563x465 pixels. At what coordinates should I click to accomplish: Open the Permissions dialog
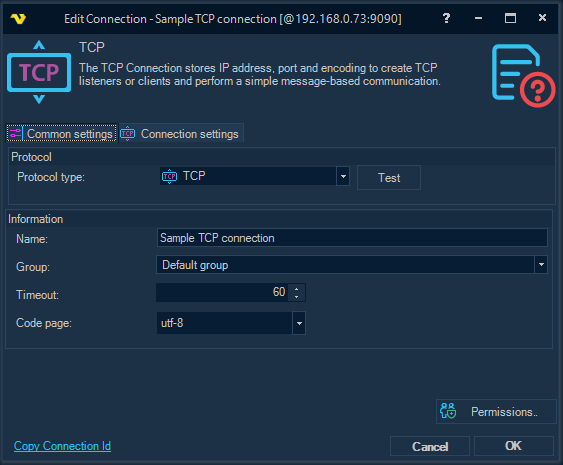496,411
